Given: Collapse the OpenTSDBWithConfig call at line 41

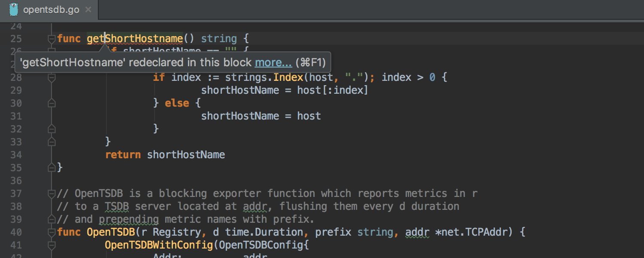Looking at the screenshot, I should 52,246.
